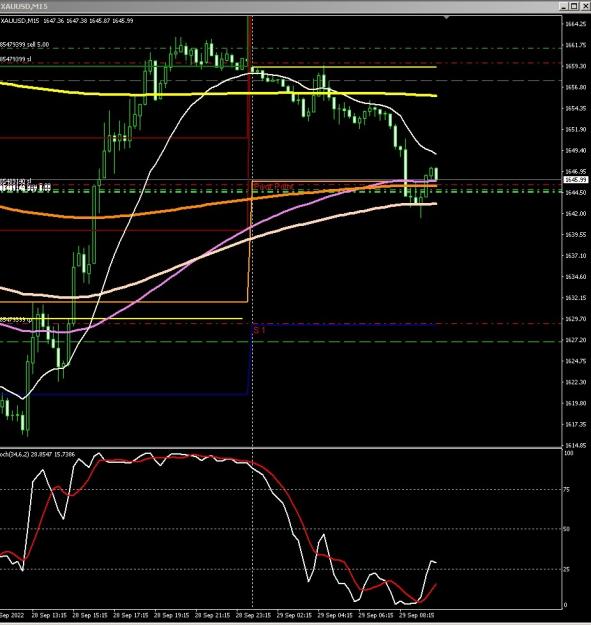Click price scale value 1622.30
Screen dimensions: 591x625
click(575, 382)
